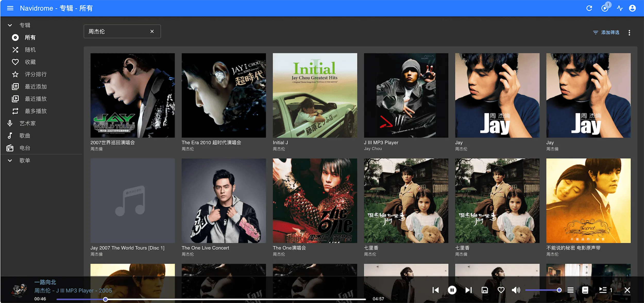This screenshot has height=303, width=644.
Task: Toggle favorite heart for playing song
Action: [x=501, y=290]
